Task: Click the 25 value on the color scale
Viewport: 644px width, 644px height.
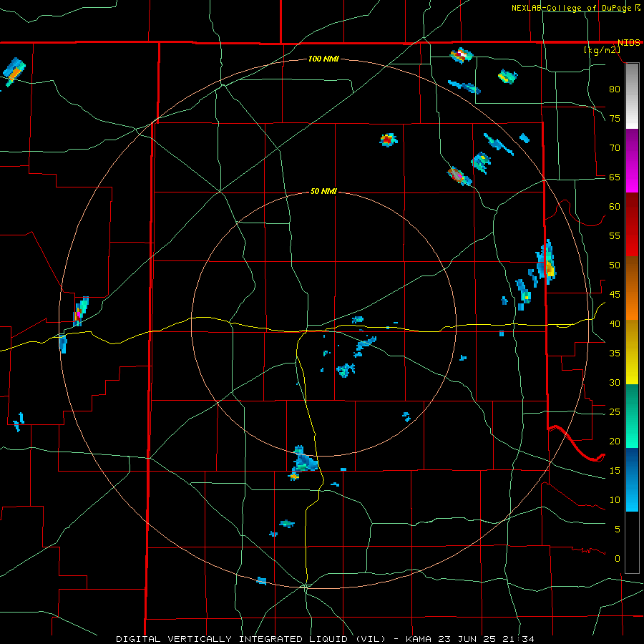Action: (615, 411)
